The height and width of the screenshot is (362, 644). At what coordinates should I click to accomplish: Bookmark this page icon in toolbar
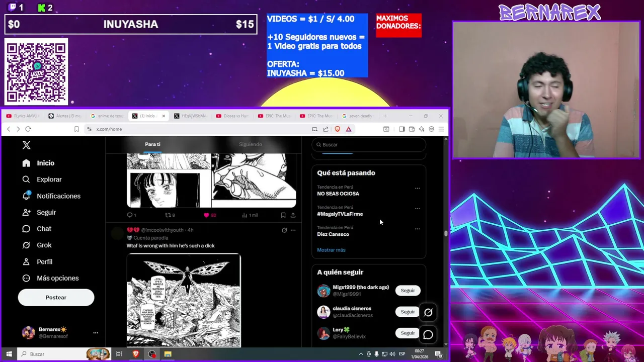pos(76,129)
